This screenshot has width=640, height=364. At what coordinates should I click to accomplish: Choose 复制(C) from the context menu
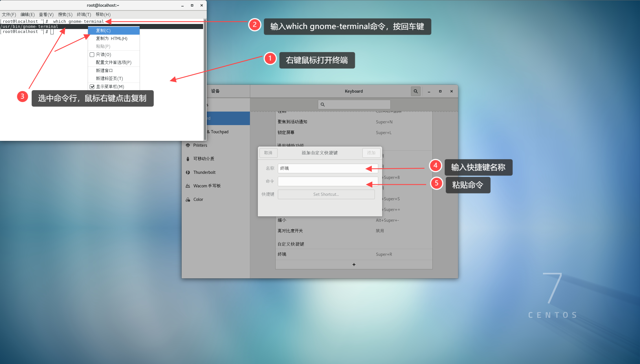point(114,30)
